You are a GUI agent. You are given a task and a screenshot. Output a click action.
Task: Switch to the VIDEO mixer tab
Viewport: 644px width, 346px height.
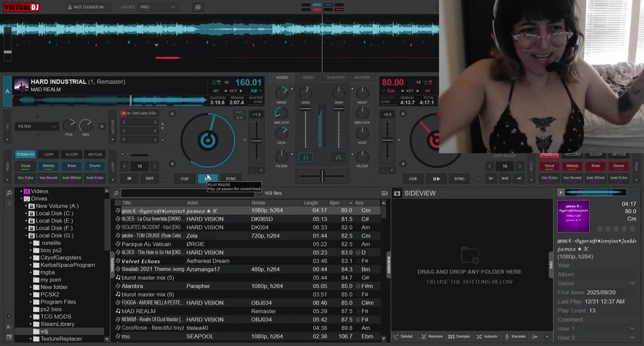[308, 77]
